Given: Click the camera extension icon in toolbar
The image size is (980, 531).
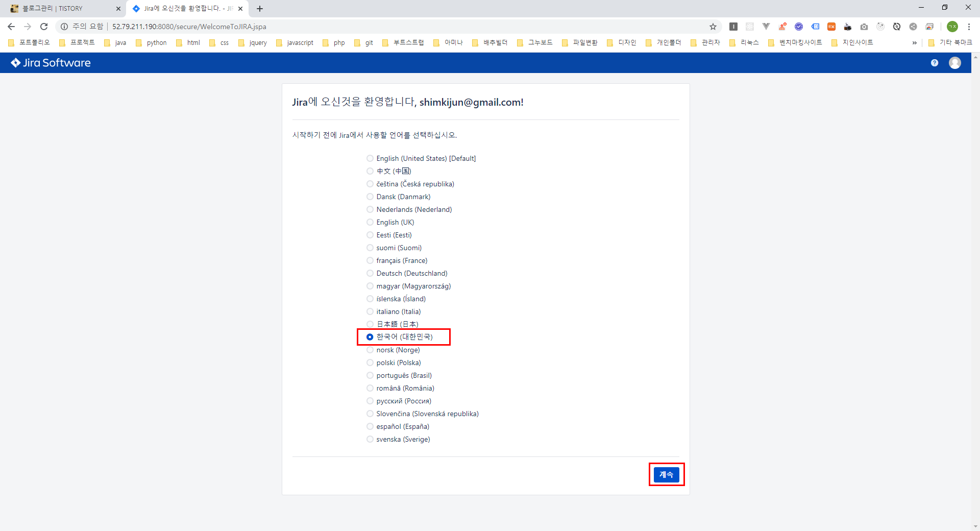Looking at the screenshot, I should click(864, 27).
